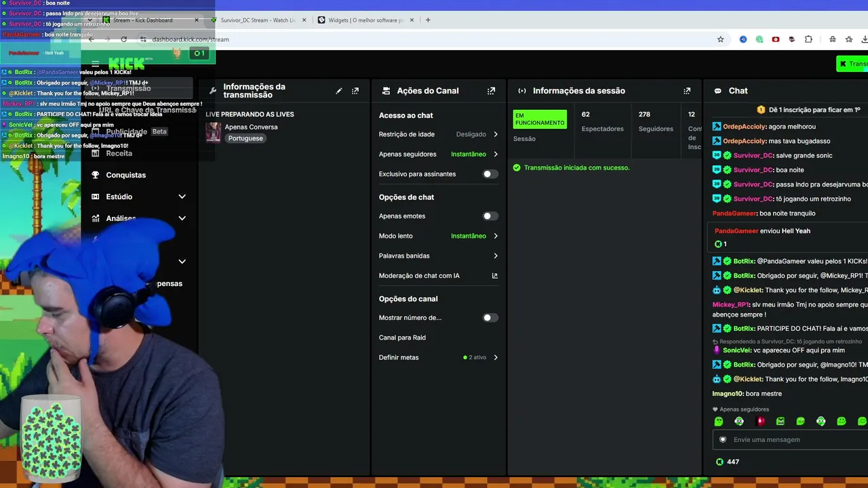Open the browser Extensions puzzle-piece menu
Screen dimensions: 868x488
coord(808,39)
